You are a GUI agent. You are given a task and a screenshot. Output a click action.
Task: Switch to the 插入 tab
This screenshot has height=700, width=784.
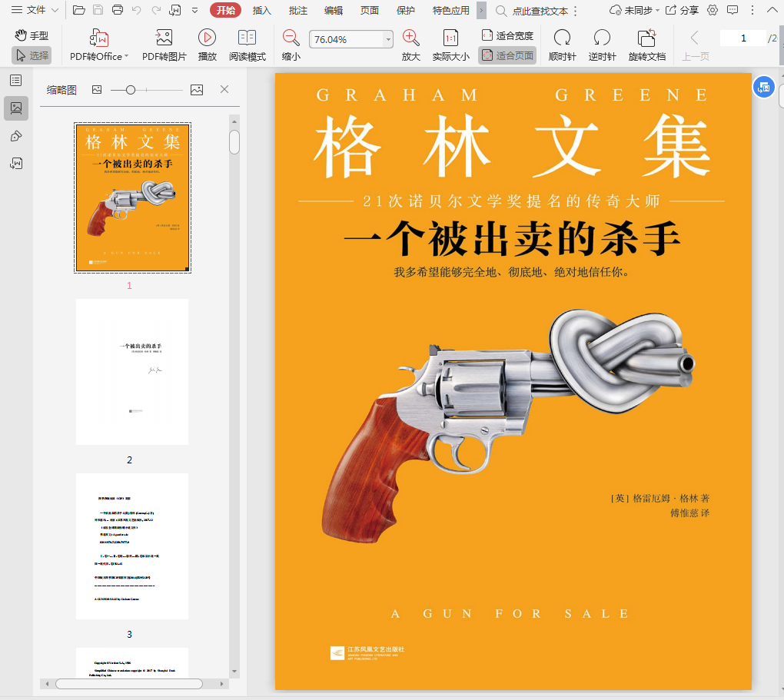pos(262,10)
